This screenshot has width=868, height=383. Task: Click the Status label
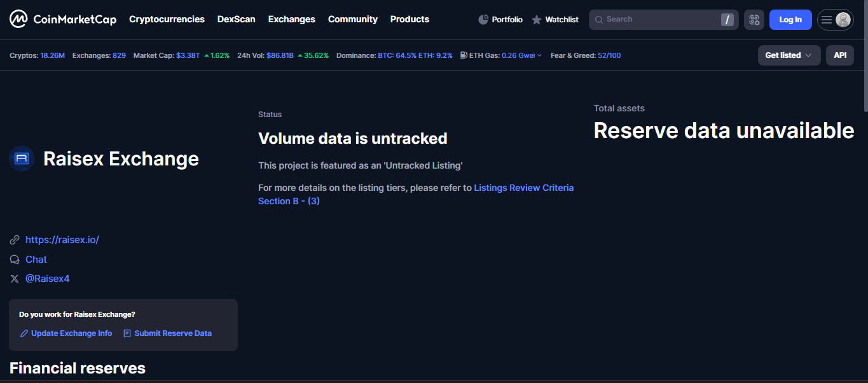click(270, 115)
